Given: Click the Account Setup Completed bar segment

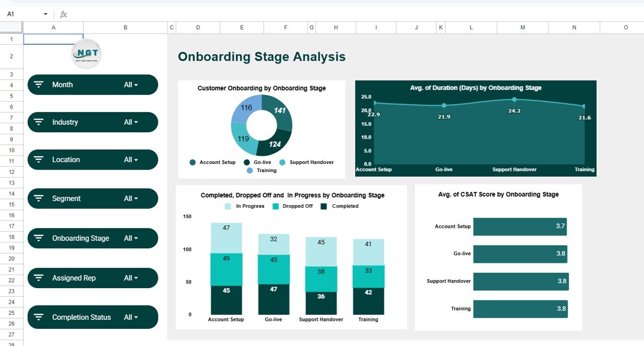Looking at the screenshot, I should pos(226,300).
